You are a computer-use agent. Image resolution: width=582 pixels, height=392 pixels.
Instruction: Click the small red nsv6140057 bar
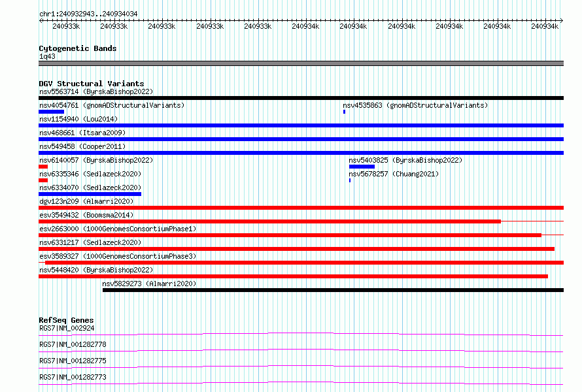43,167
